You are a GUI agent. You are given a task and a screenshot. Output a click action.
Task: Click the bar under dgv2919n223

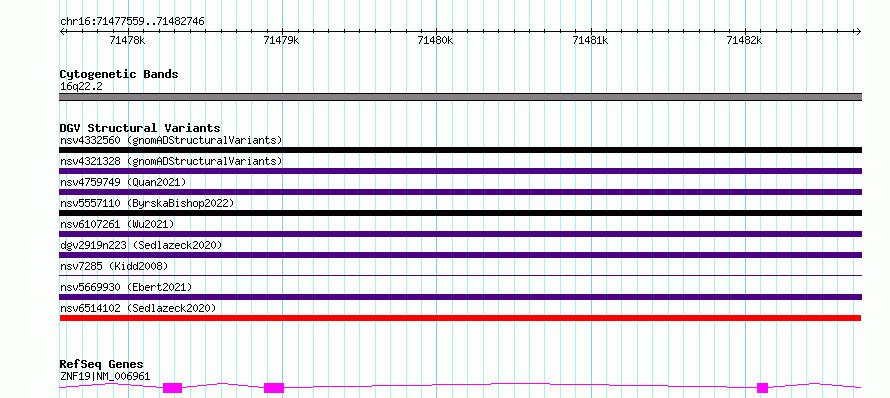[460, 255]
